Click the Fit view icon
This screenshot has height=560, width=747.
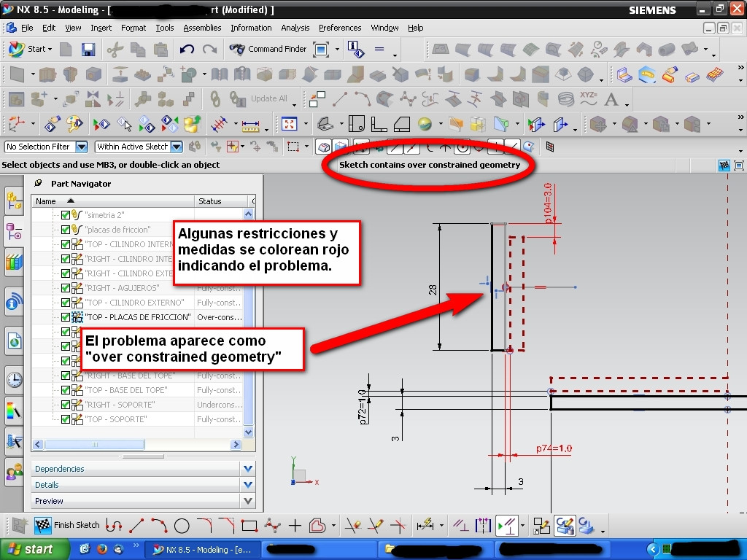(x=290, y=124)
